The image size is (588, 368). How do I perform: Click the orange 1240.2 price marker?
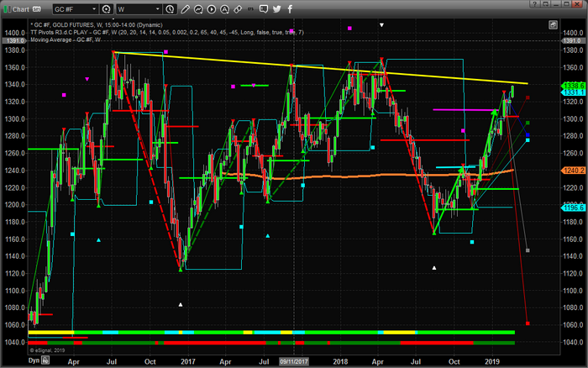click(x=574, y=171)
